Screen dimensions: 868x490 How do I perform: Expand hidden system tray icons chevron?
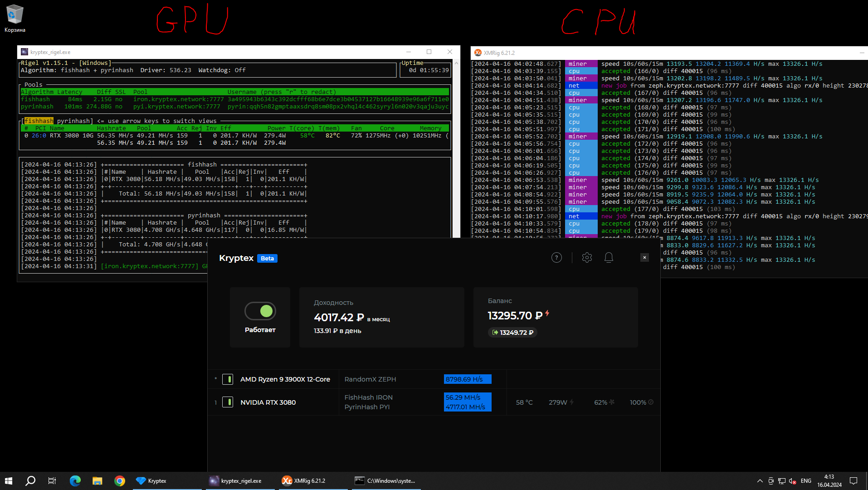click(x=760, y=481)
